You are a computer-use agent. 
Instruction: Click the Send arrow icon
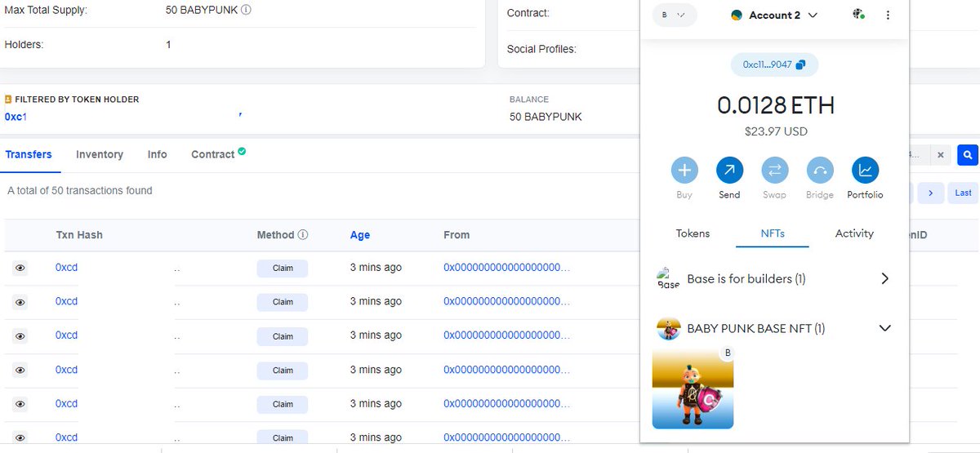tap(729, 171)
